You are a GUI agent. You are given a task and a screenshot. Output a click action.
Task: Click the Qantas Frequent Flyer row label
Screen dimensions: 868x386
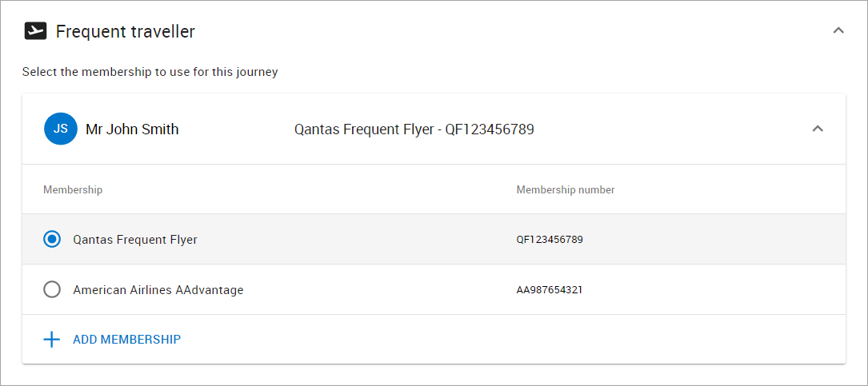(135, 240)
